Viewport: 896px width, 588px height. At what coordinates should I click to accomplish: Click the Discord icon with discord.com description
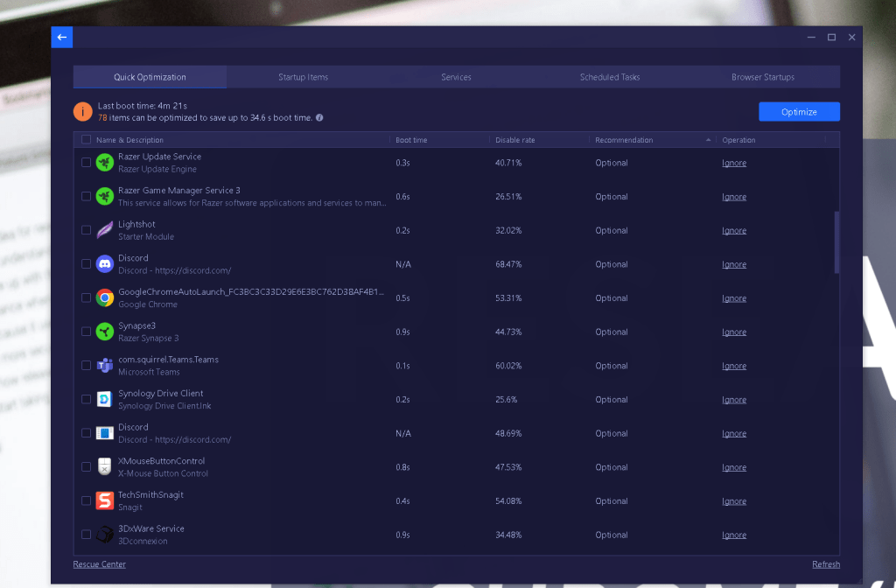point(105,264)
